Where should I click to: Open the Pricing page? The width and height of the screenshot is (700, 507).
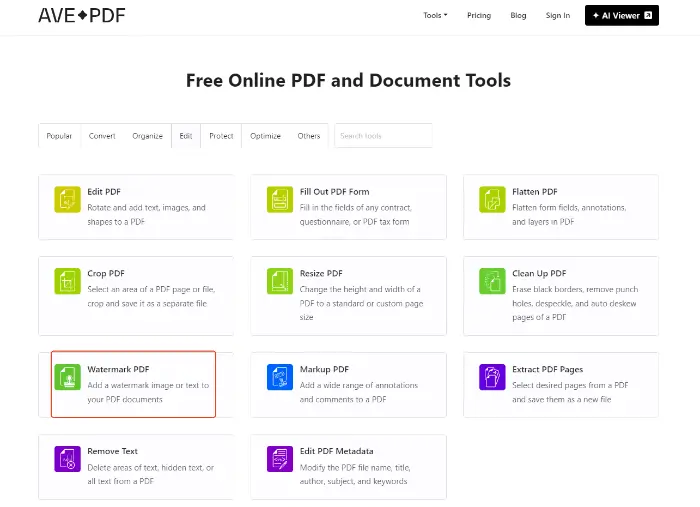(479, 16)
